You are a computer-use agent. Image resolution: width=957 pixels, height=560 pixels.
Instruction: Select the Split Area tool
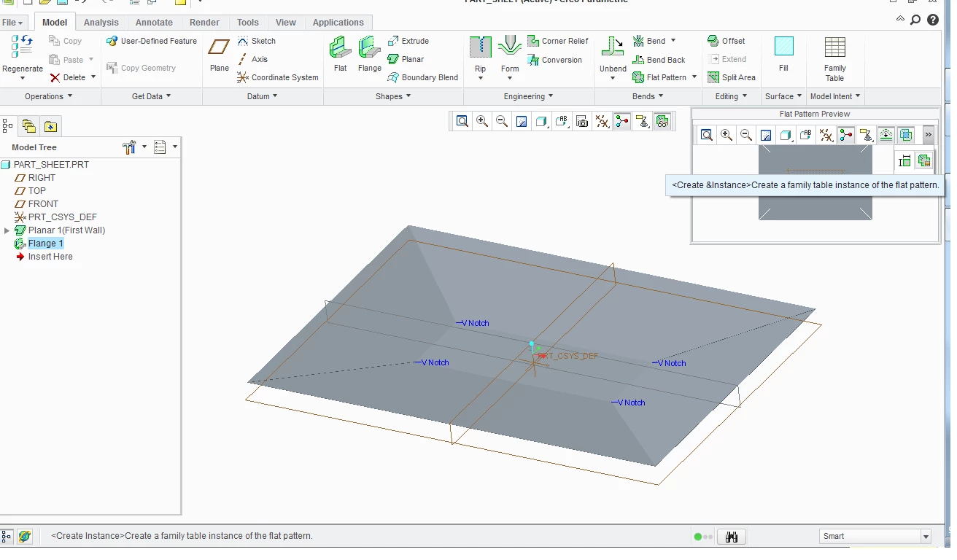tap(731, 77)
